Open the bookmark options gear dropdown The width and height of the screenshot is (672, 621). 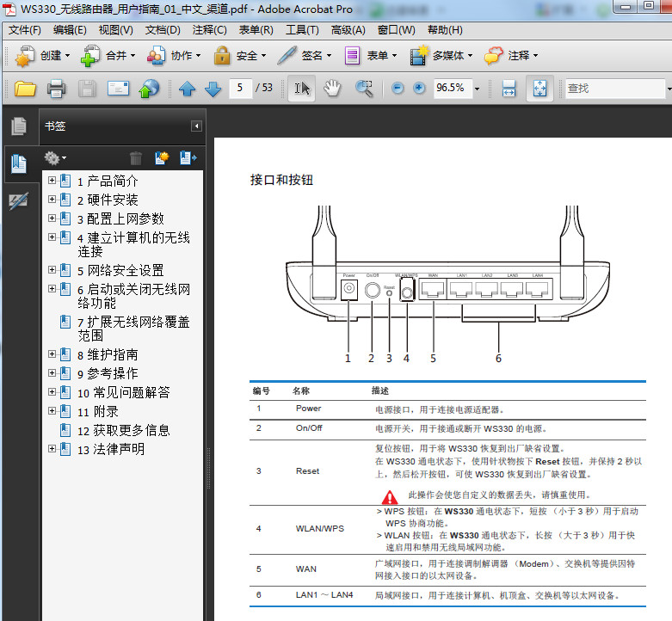(55, 157)
